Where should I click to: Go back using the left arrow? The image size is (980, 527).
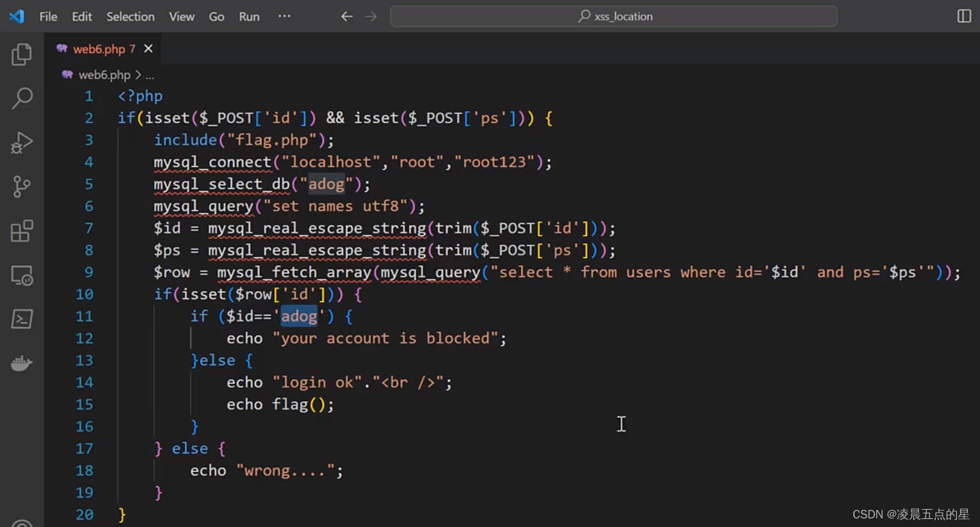pyautogui.click(x=347, y=17)
